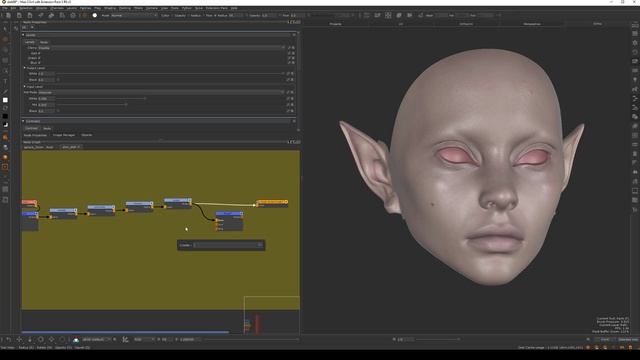Click the swap colors icon between swatches
This screenshot has height=360, width=640.
click(x=5, y=108)
